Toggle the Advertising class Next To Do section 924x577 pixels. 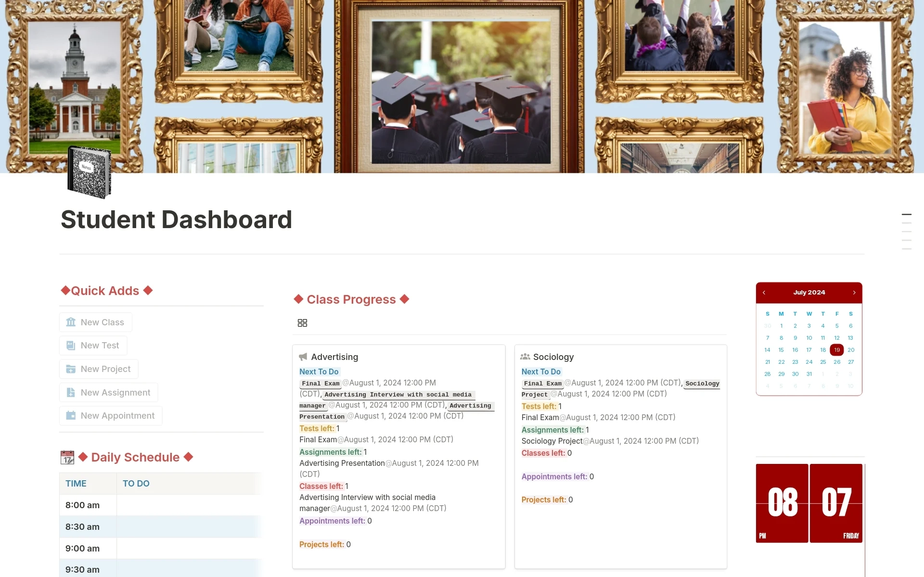319,371
